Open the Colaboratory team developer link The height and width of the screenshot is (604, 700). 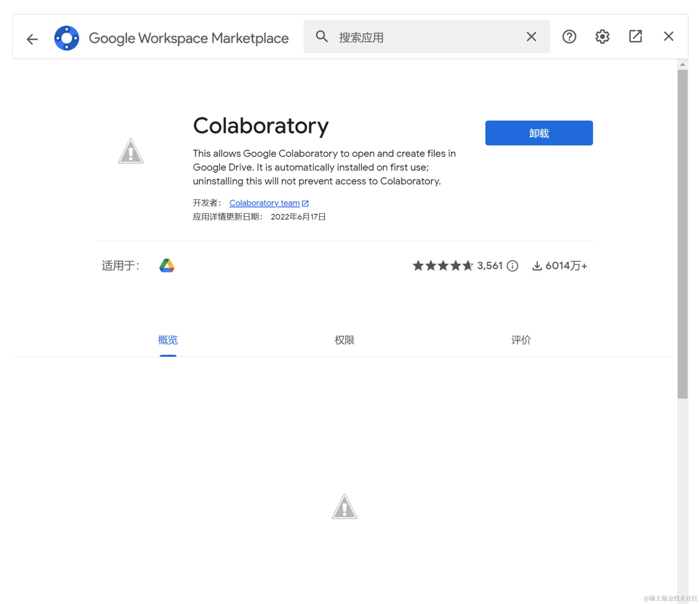[269, 203]
